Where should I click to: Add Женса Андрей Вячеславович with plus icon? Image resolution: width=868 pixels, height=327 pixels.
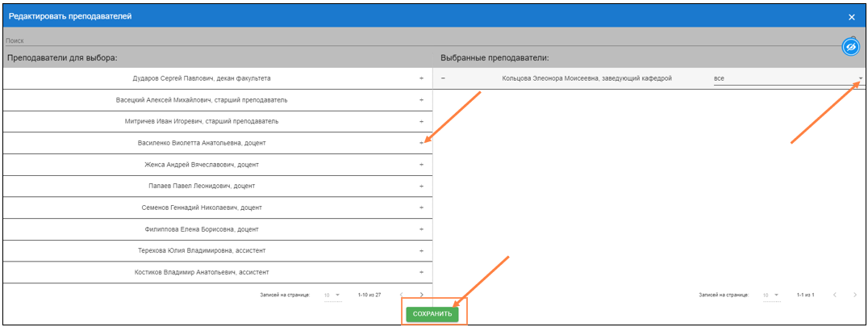click(x=421, y=165)
